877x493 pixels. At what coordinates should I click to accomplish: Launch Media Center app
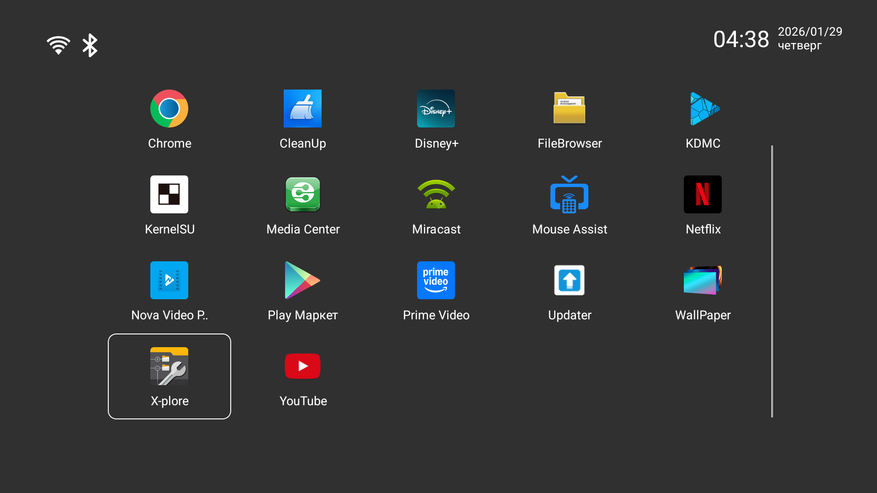click(303, 194)
